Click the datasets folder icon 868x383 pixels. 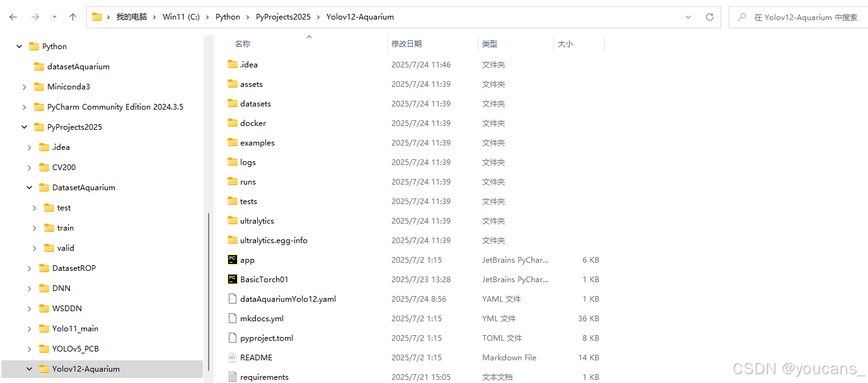pos(233,103)
